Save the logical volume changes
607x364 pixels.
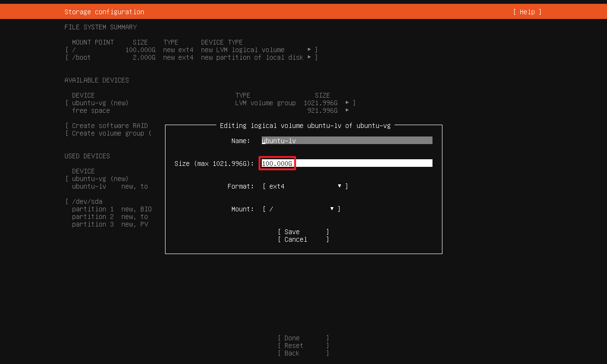click(303, 232)
